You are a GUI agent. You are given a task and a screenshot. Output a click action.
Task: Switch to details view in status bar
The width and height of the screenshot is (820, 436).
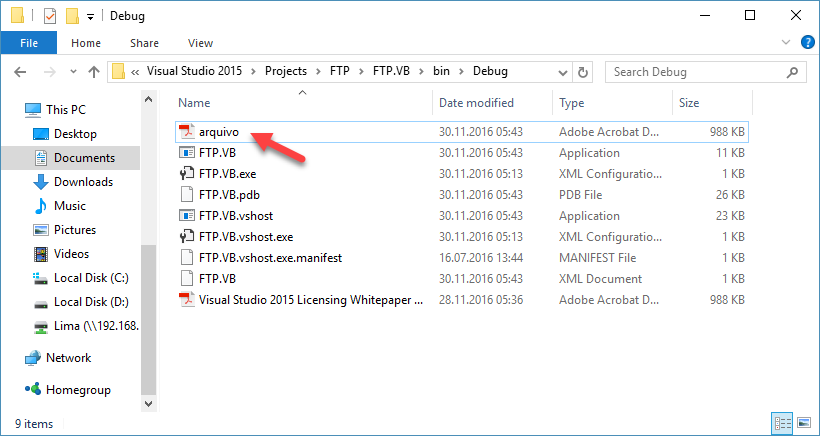782,422
